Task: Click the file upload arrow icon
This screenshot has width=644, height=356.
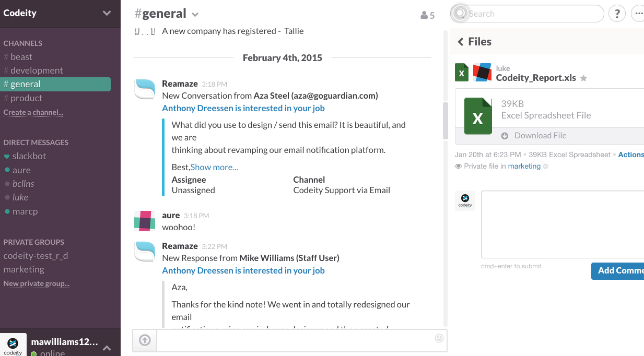Action: pyautogui.click(x=145, y=340)
